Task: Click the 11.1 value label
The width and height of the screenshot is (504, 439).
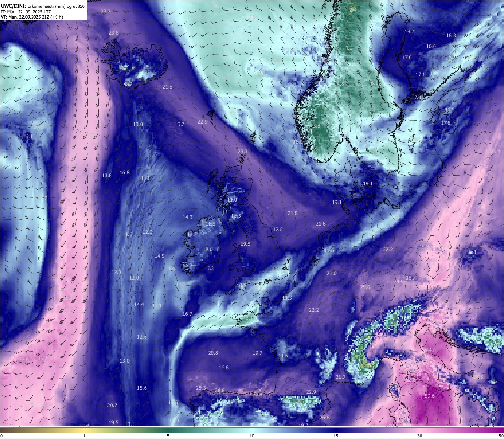Action: (157, 306)
